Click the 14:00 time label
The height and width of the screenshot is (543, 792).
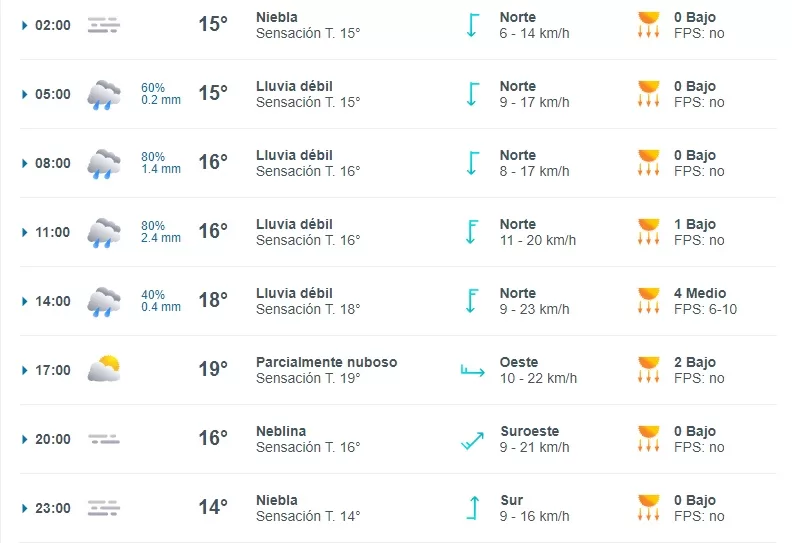tap(53, 301)
